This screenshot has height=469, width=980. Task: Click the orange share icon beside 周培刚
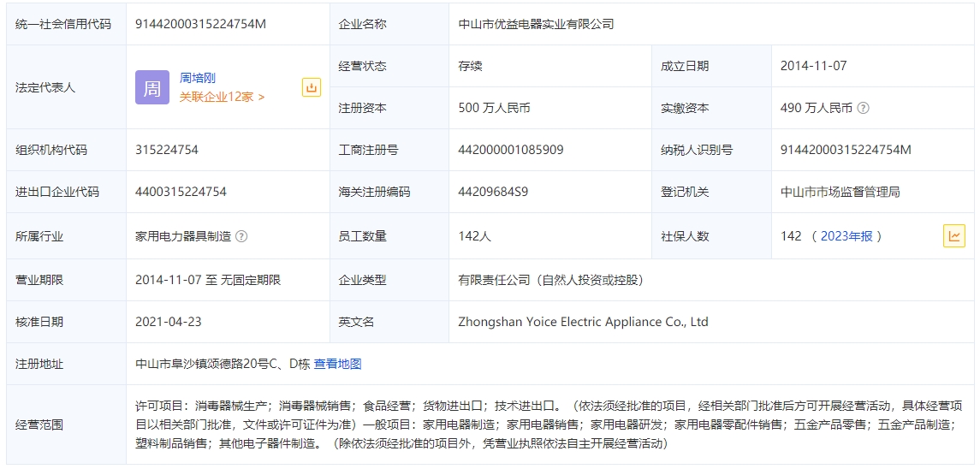pyautogui.click(x=312, y=87)
